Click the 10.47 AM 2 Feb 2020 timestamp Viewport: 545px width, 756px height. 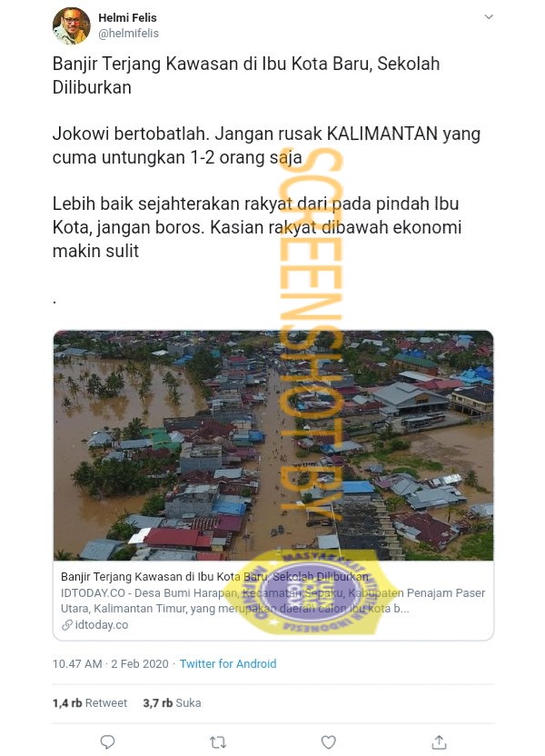point(110,664)
